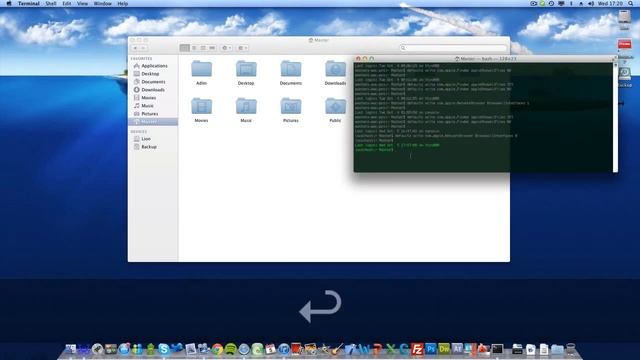Select Lion drive under Devices

(x=153, y=139)
